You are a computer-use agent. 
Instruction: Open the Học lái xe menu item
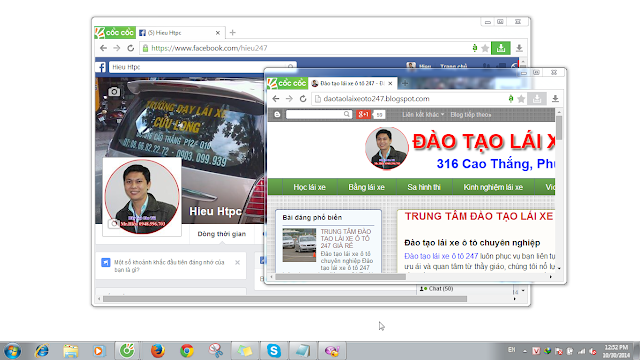pyautogui.click(x=309, y=187)
